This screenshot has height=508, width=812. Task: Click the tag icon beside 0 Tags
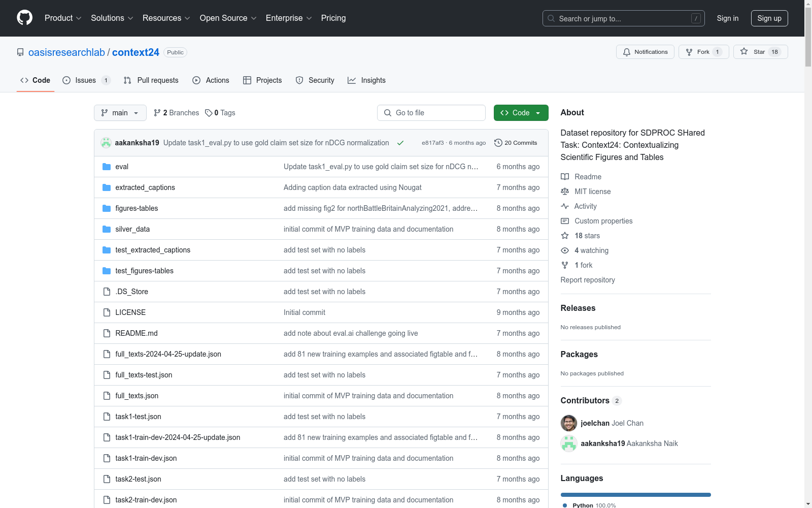pyautogui.click(x=209, y=113)
